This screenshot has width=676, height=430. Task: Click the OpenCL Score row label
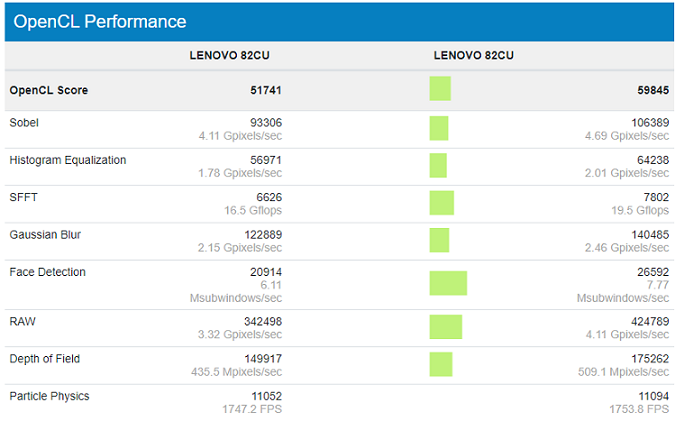49,90
